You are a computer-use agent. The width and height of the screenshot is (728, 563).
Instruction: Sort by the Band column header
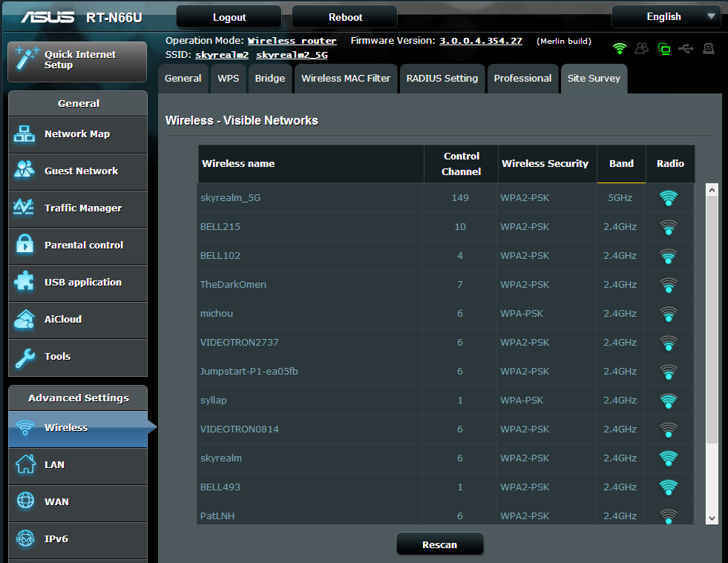click(x=621, y=164)
